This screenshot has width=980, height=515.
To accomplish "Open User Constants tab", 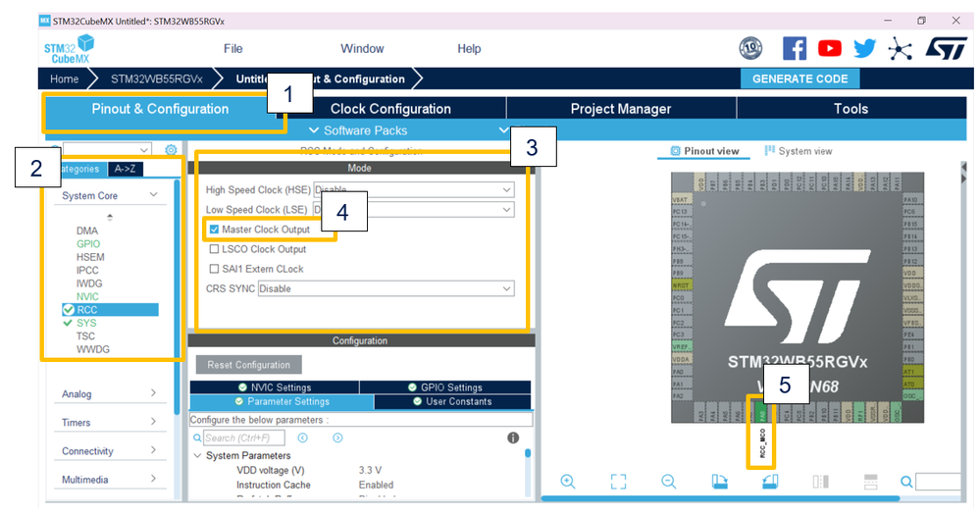I will [452, 402].
